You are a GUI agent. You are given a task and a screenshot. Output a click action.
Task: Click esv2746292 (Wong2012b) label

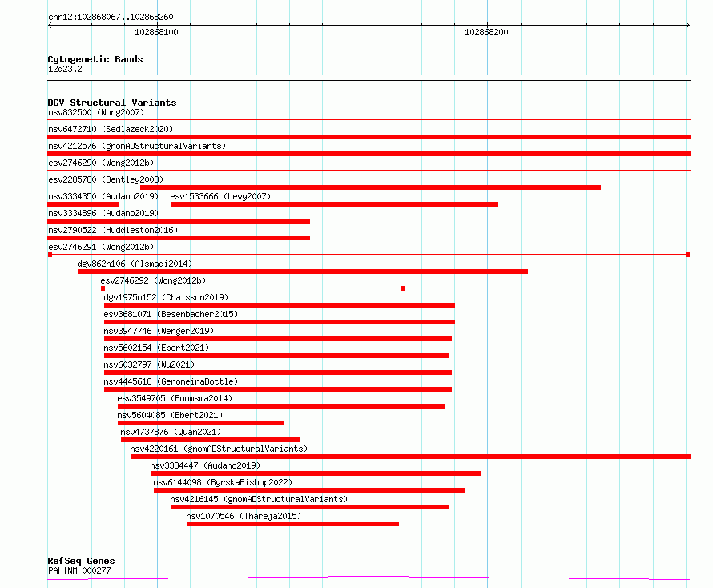coord(153,280)
